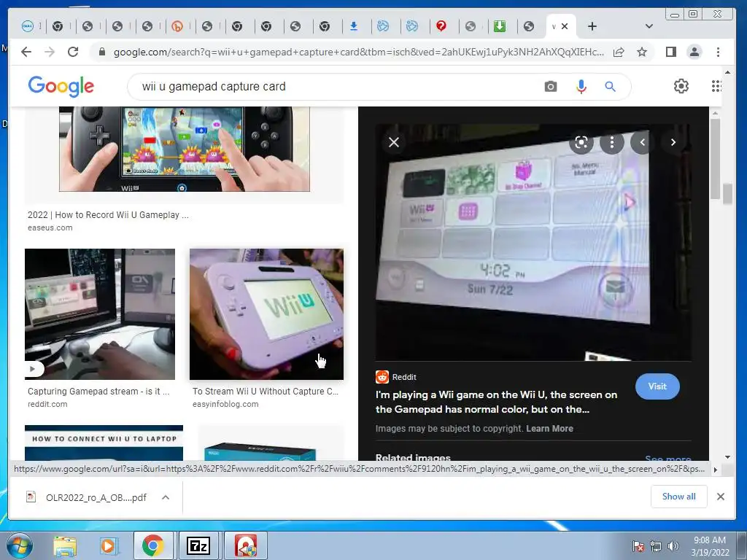Open the easeus.com Wii U gameplay image
Viewport: 747px width, 560px height.
[x=185, y=149]
